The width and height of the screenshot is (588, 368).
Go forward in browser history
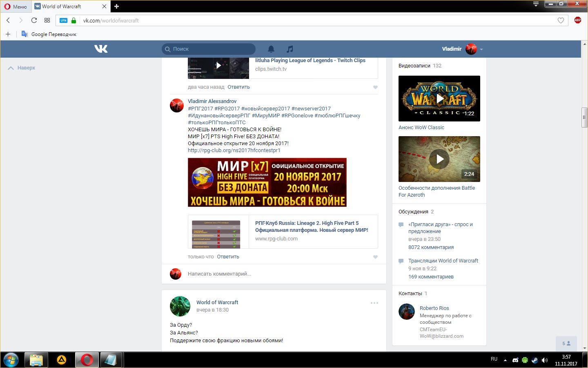[x=21, y=20]
